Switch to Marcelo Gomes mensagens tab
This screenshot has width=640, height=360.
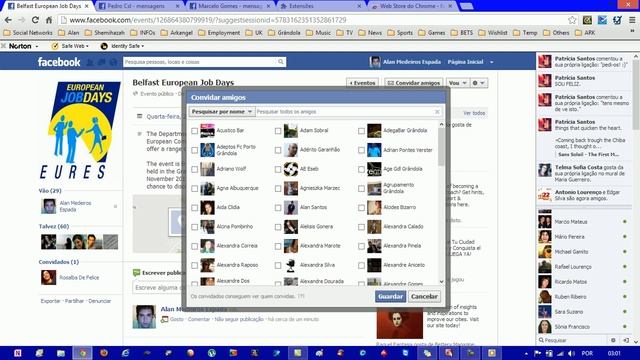(230, 6)
